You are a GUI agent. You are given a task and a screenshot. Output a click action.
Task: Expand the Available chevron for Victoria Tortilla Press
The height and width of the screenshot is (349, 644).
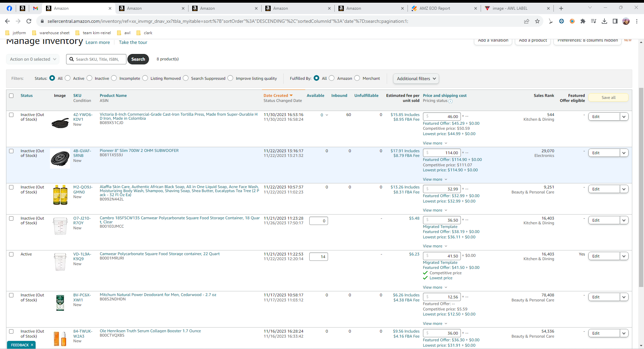pyautogui.click(x=327, y=115)
